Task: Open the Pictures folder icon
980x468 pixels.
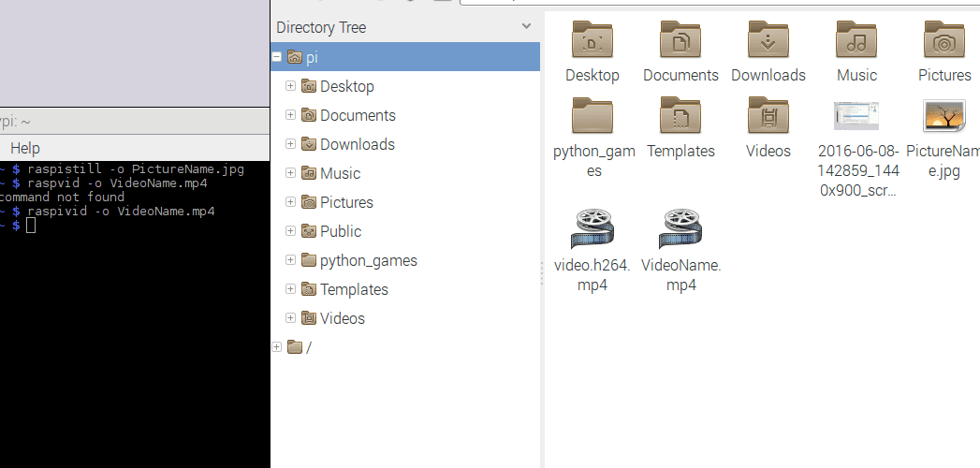Action: [x=943, y=41]
